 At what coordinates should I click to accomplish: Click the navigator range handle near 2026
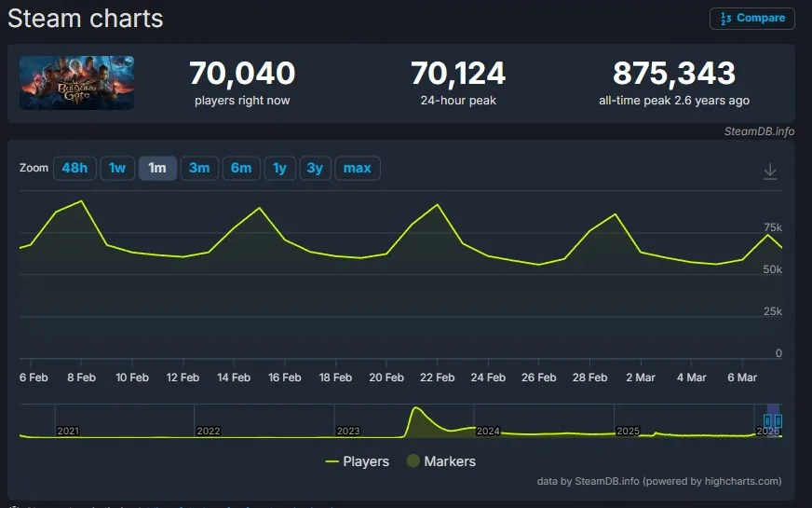point(769,421)
